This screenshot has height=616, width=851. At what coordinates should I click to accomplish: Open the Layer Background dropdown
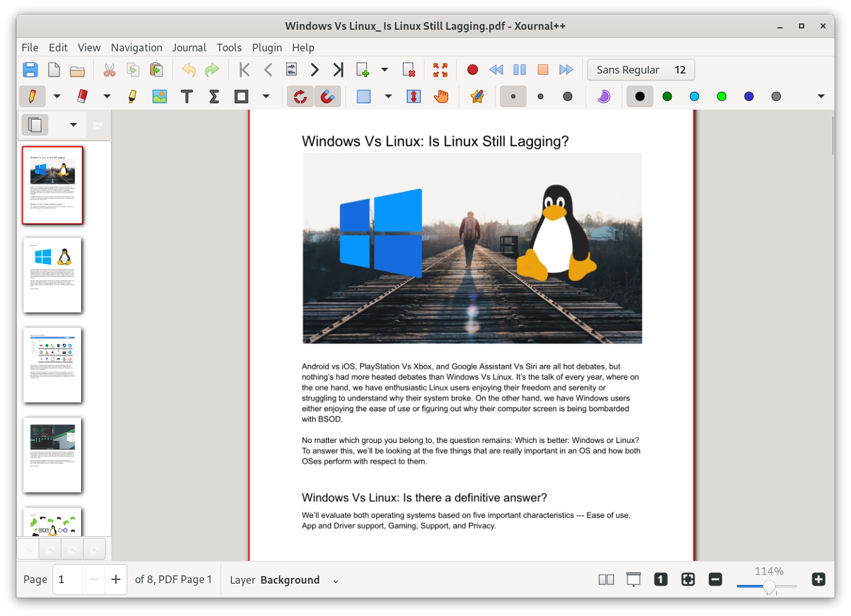click(x=335, y=580)
